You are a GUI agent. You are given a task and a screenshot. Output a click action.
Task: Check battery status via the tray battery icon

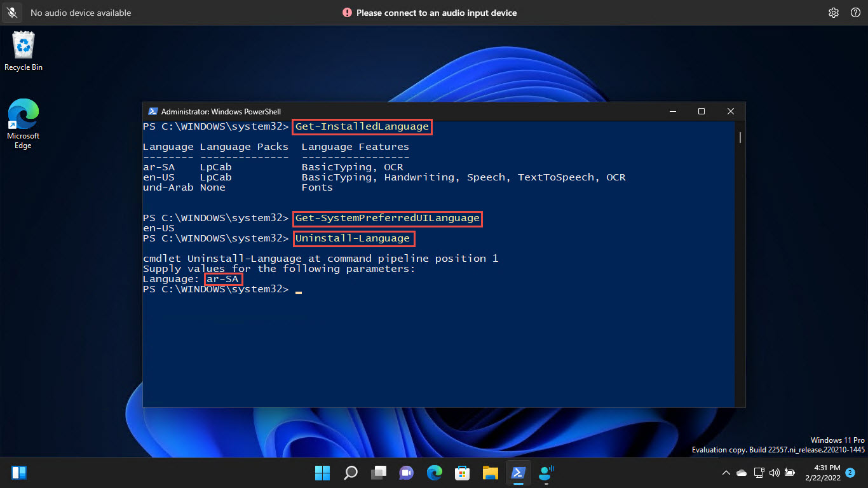(790, 472)
